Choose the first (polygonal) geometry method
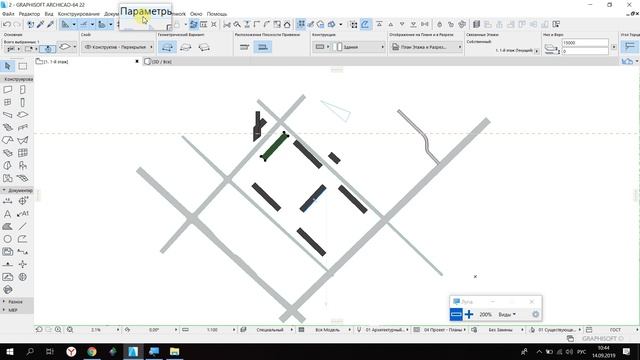 [167, 47]
